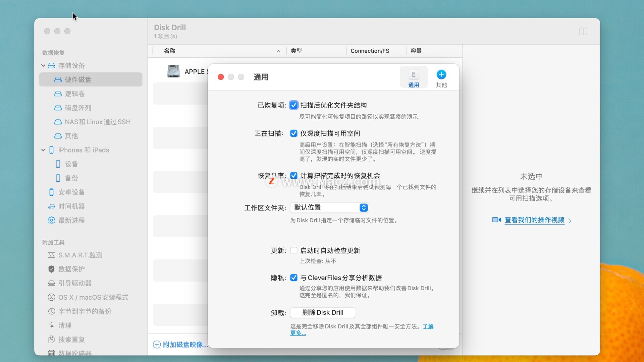The height and width of the screenshot is (362, 644).
Task: Switch to the 通用 preferences tab
Action: coord(414,77)
